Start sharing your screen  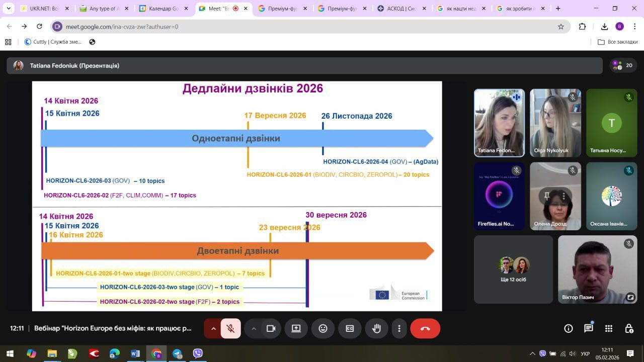tap(296, 328)
